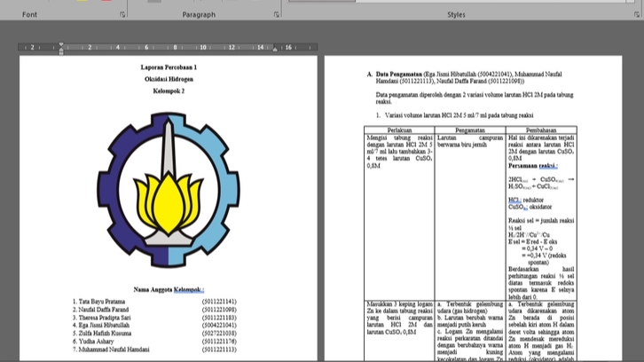Click the 'Persamaan reaksi :' bold text
This screenshot has width=644, height=362.
533,166
